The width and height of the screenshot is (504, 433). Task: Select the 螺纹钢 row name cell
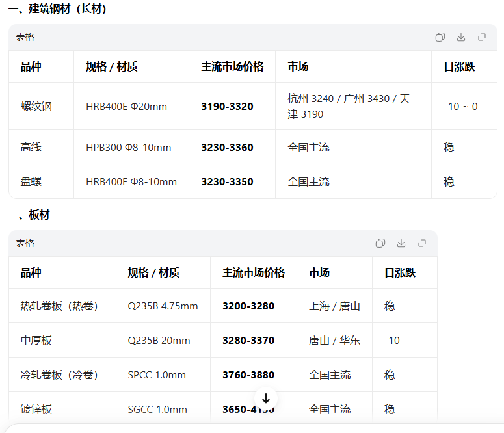pyautogui.click(x=36, y=106)
